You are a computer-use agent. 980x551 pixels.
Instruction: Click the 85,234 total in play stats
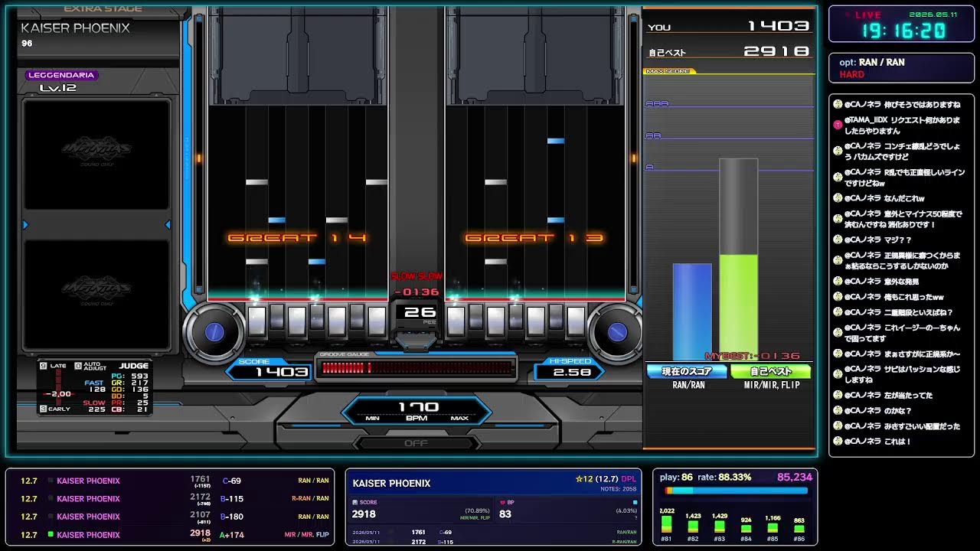[x=794, y=477]
